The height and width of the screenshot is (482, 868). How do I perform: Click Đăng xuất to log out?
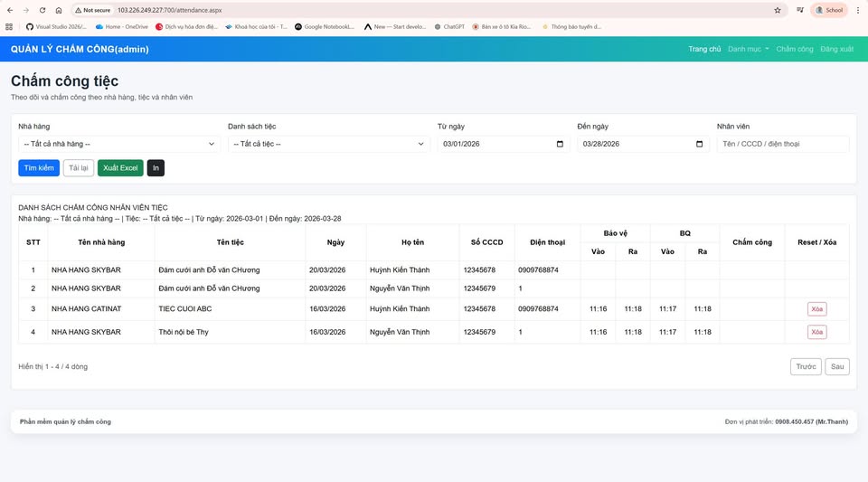(x=836, y=49)
